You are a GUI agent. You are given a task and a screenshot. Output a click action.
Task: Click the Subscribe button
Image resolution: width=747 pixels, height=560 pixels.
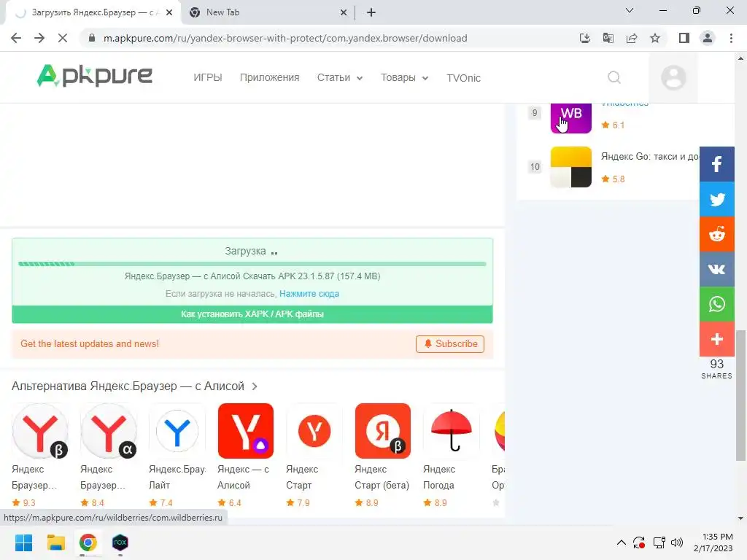click(x=450, y=344)
